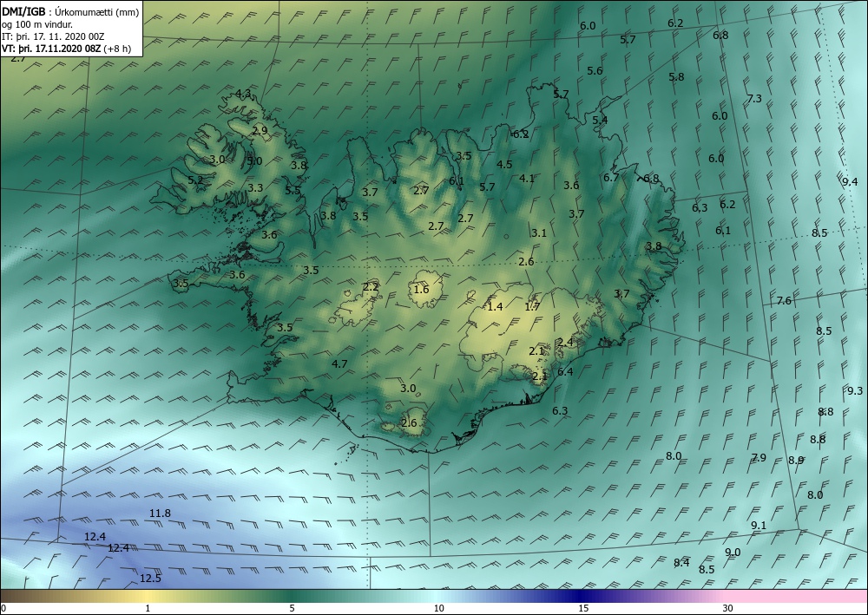Click the map value '3.3'
The width and height of the screenshot is (868, 615).
[255, 188]
